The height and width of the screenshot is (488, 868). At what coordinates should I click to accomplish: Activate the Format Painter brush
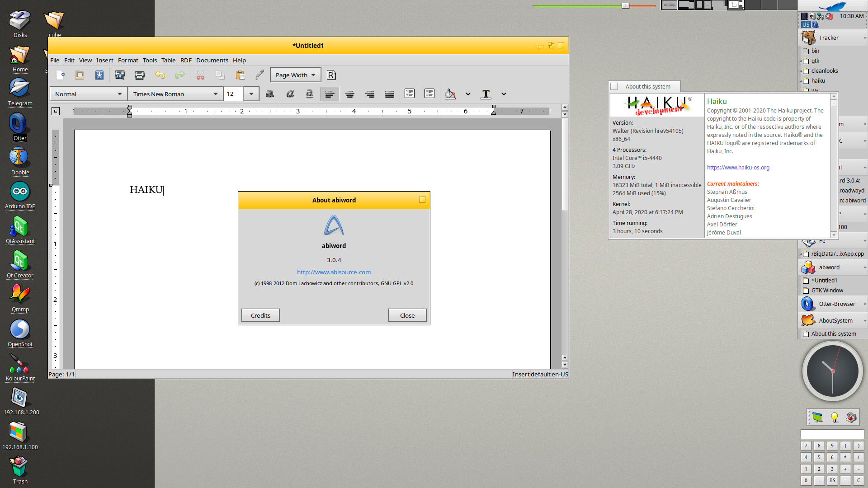[x=260, y=75]
